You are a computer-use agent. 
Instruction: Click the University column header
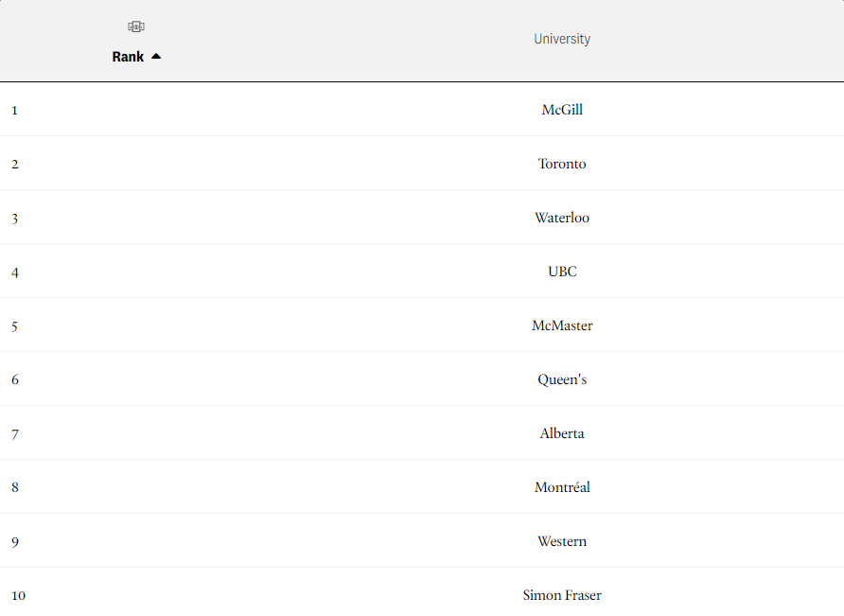562,39
